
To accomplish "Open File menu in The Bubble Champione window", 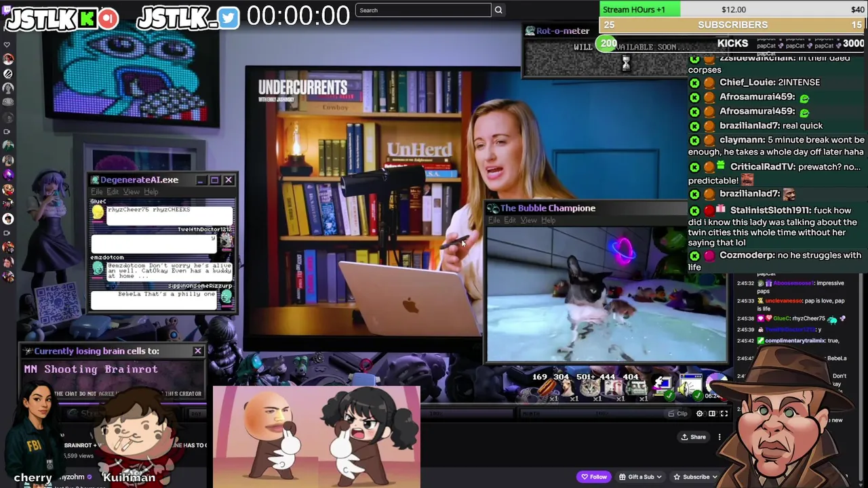I will pyautogui.click(x=494, y=220).
